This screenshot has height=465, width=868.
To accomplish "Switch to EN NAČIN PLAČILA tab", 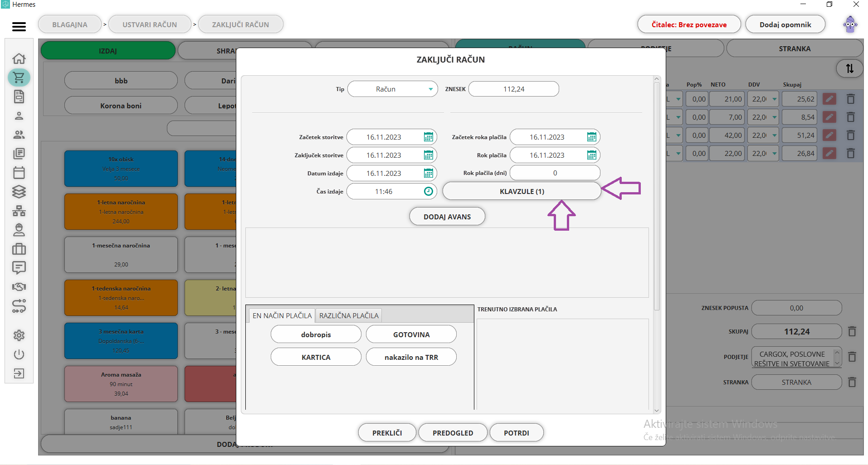I will (282, 315).
